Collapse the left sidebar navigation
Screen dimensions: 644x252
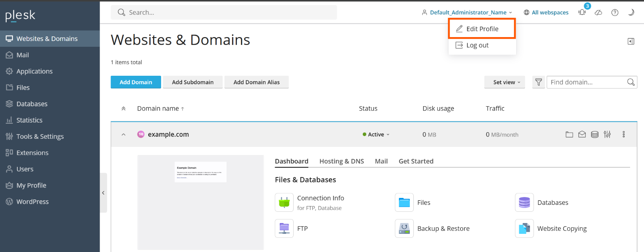(x=103, y=192)
